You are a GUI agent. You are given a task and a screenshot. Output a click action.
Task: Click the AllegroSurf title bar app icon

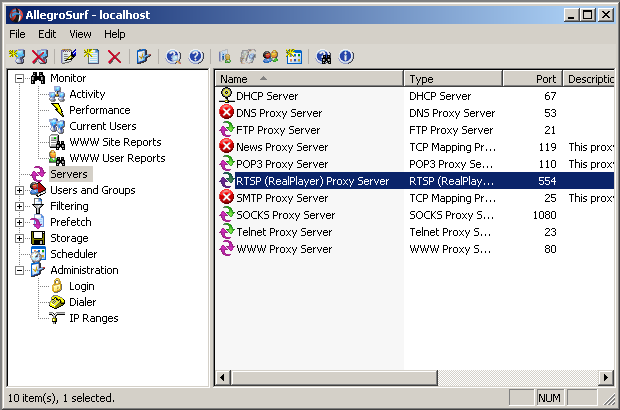tap(16, 15)
